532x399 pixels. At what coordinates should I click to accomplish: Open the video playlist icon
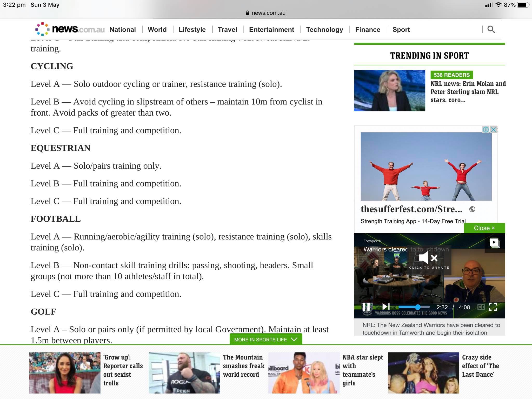tap(494, 243)
